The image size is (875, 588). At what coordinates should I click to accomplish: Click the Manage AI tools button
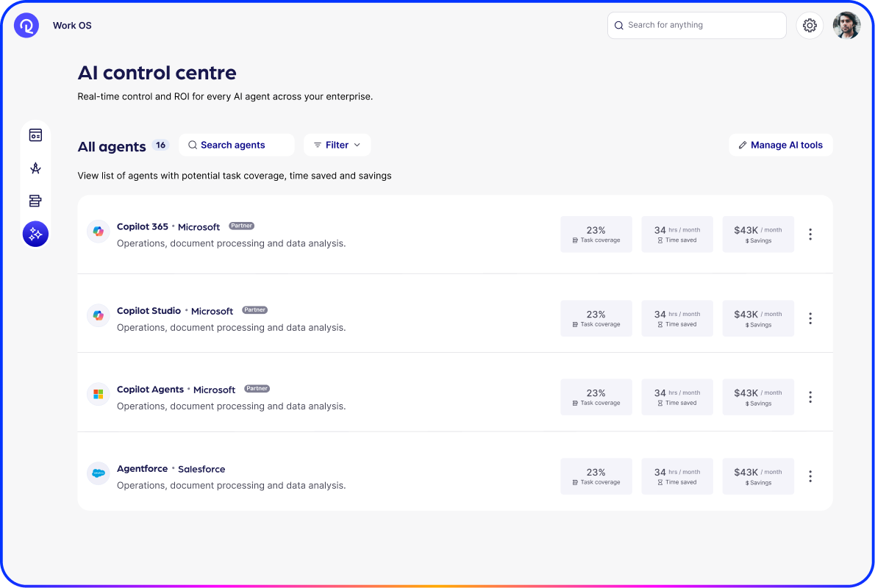tap(780, 145)
